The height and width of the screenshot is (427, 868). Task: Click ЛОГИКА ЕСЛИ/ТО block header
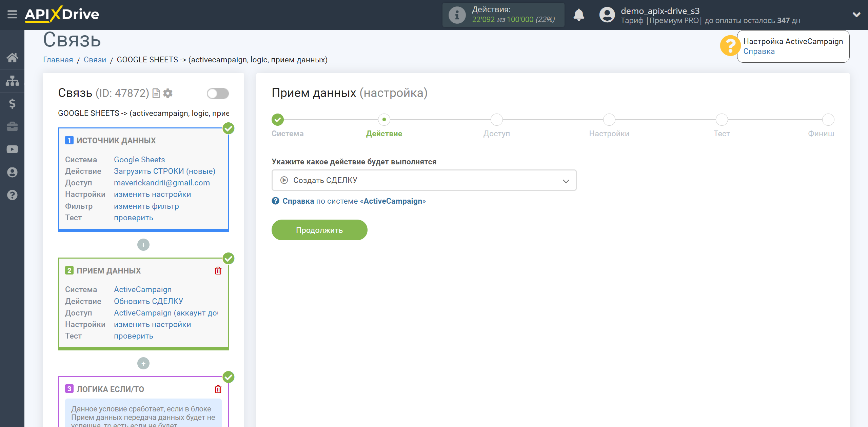pyautogui.click(x=110, y=389)
